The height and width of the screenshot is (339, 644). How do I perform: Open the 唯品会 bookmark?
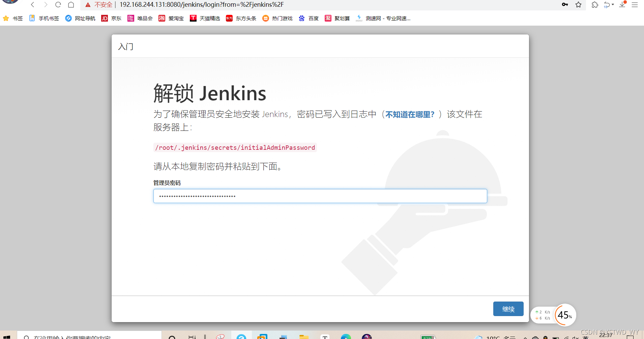coord(140,18)
